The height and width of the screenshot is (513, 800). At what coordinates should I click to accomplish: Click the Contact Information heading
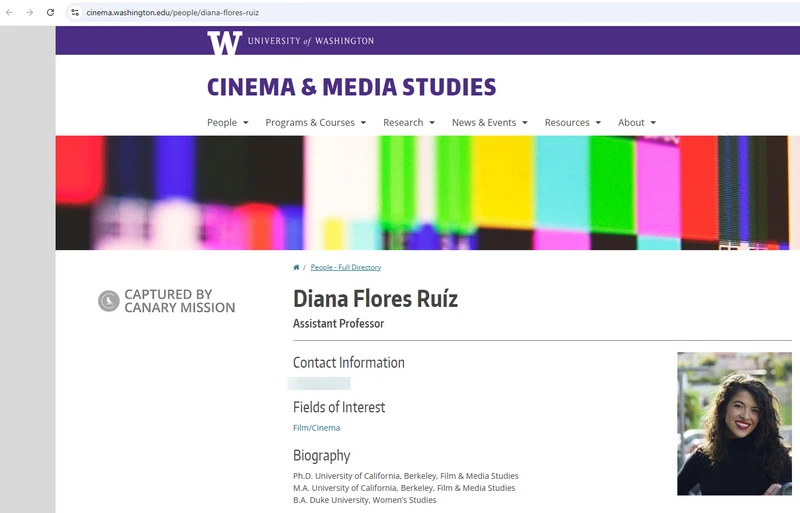(x=348, y=362)
